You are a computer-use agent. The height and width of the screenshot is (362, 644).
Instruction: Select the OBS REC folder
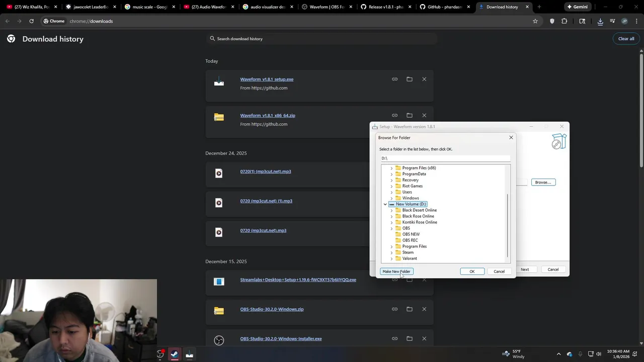click(x=410, y=240)
